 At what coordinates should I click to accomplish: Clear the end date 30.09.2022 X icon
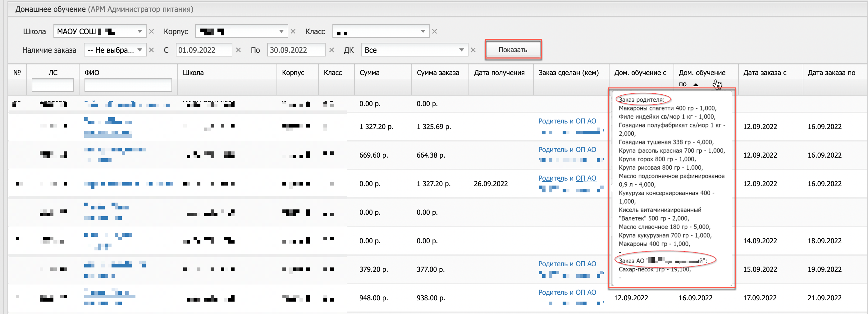[x=331, y=50]
